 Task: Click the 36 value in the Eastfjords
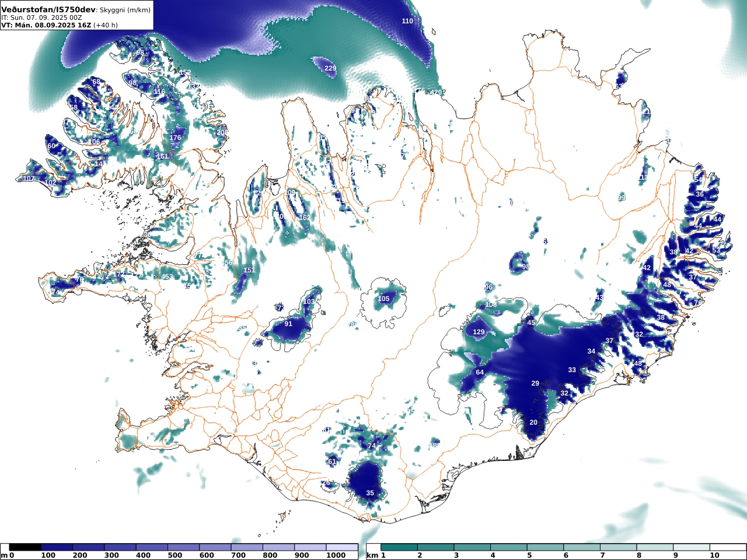[x=700, y=194]
